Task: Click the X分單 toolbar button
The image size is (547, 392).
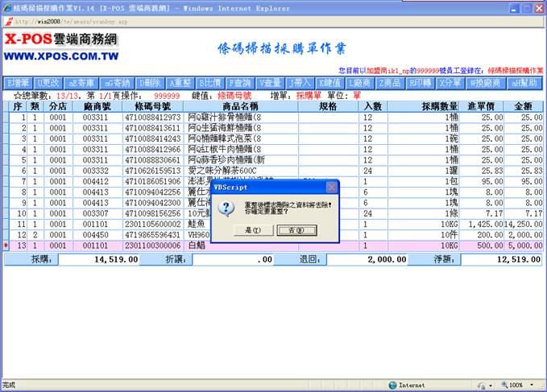Action: pos(450,83)
